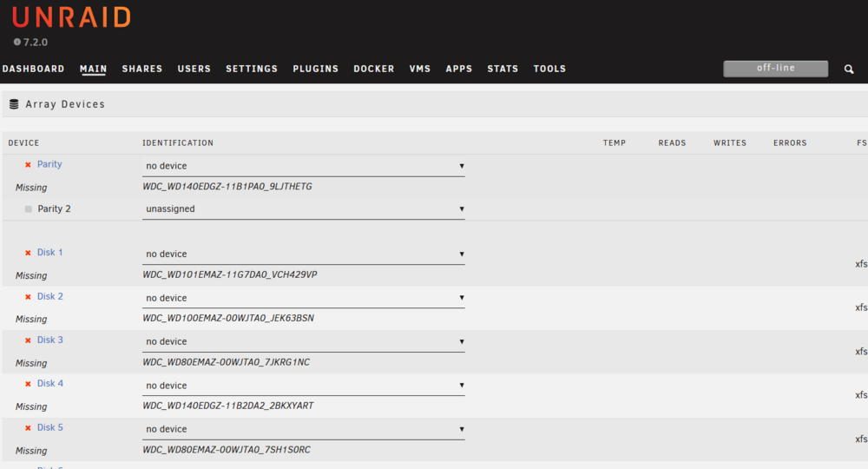Click the red X status icon for Disk 2
The height and width of the screenshot is (469, 868).
[x=28, y=297]
